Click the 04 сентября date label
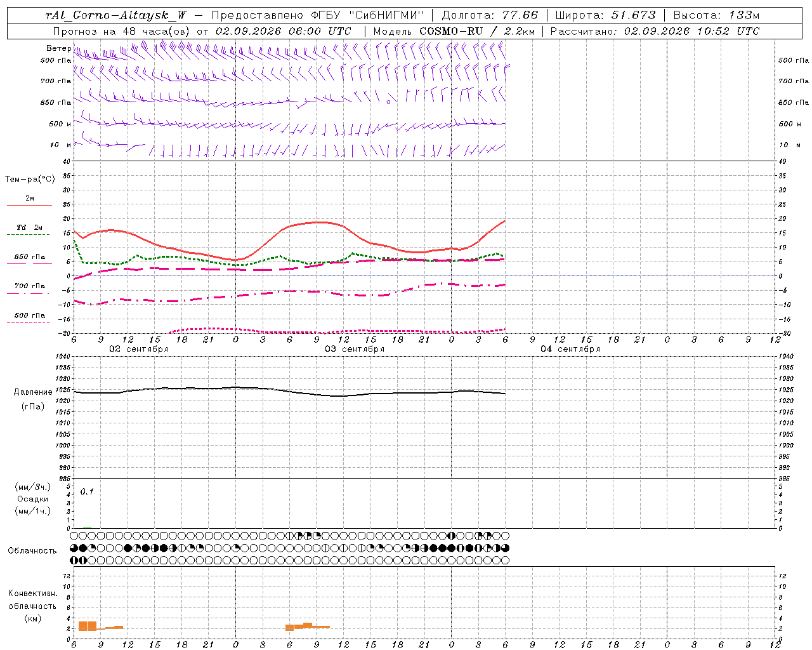The width and height of the screenshot is (812, 650). pos(570,349)
